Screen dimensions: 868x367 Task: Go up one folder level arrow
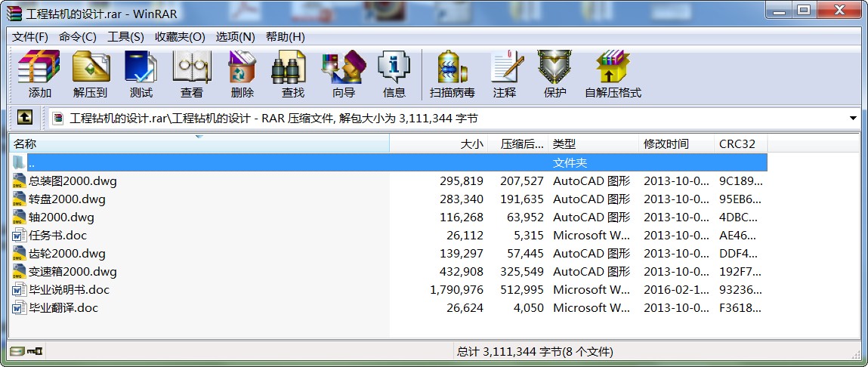pos(24,117)
